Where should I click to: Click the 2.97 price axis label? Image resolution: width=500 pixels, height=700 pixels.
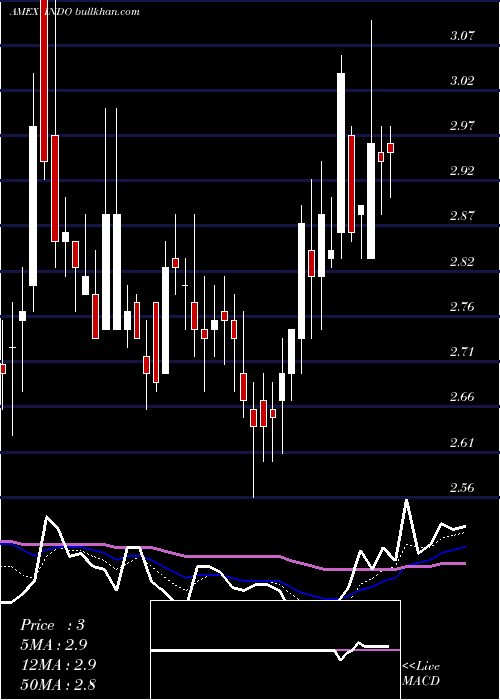click(x=462, y=125)
